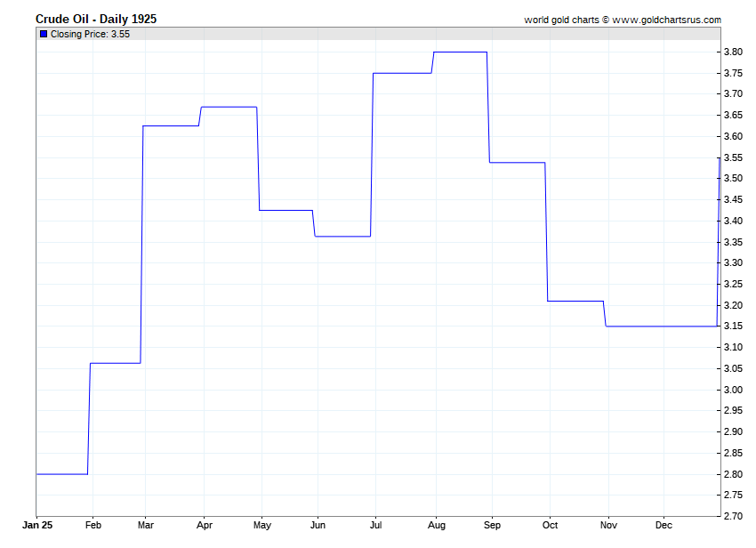Click the 2.80 y-axis value
Viewport: 756px width, 548px height.
734,474
